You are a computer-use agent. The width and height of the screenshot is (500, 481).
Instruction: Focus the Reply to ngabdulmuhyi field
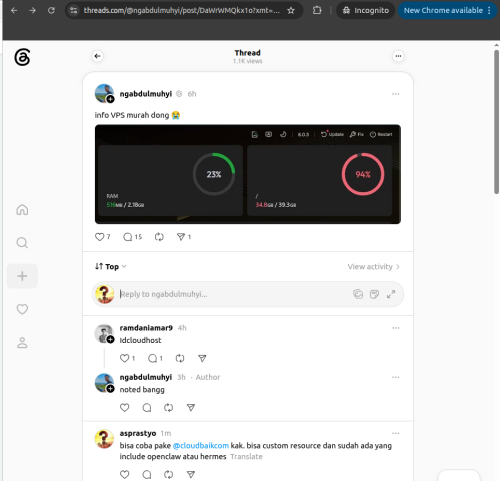point(233,294)
